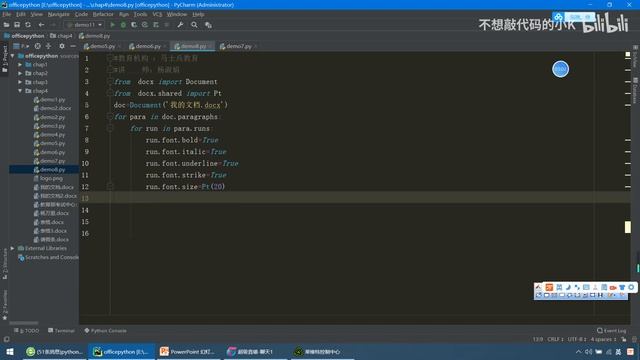Open the Event Log

pos(611,331)
